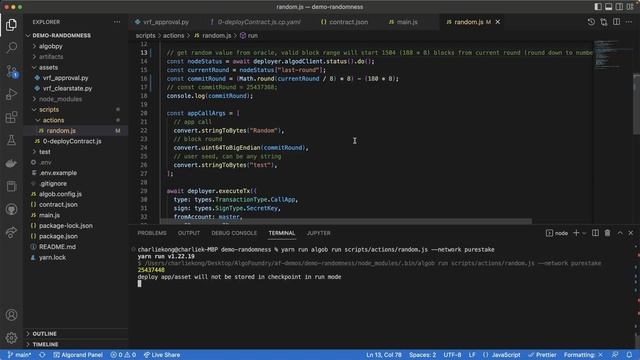Close the random.js tab

coord(498,22)
